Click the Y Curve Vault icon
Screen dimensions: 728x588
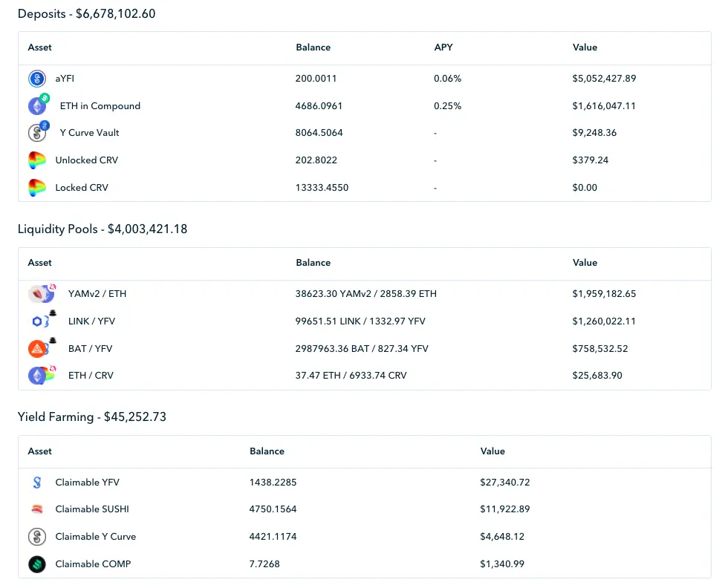pyautogui.click(x=39, y=131)
